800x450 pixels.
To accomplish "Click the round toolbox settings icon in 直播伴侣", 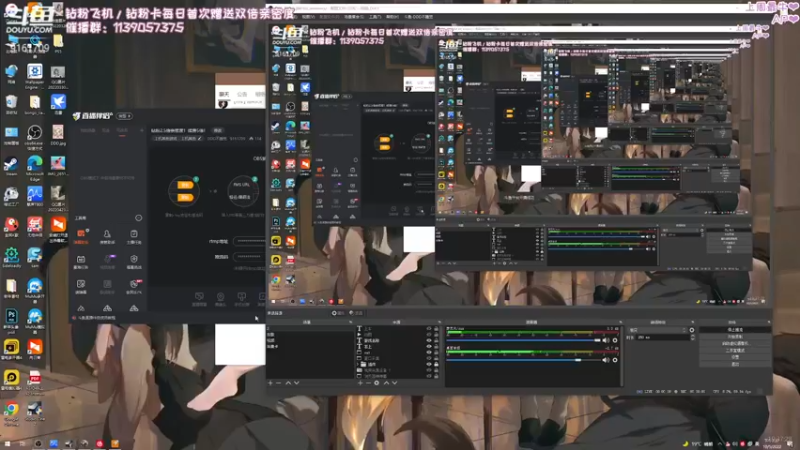I will point(138,218).
